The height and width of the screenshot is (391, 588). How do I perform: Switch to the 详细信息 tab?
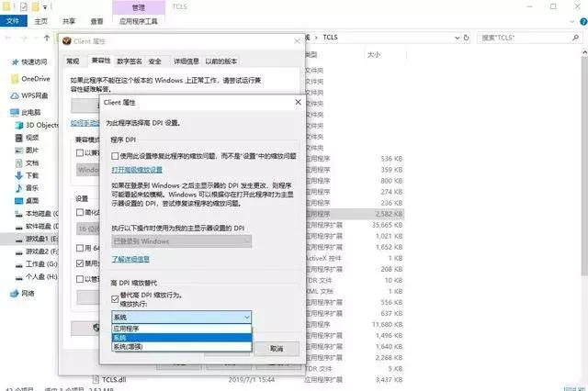click(187, 61)
